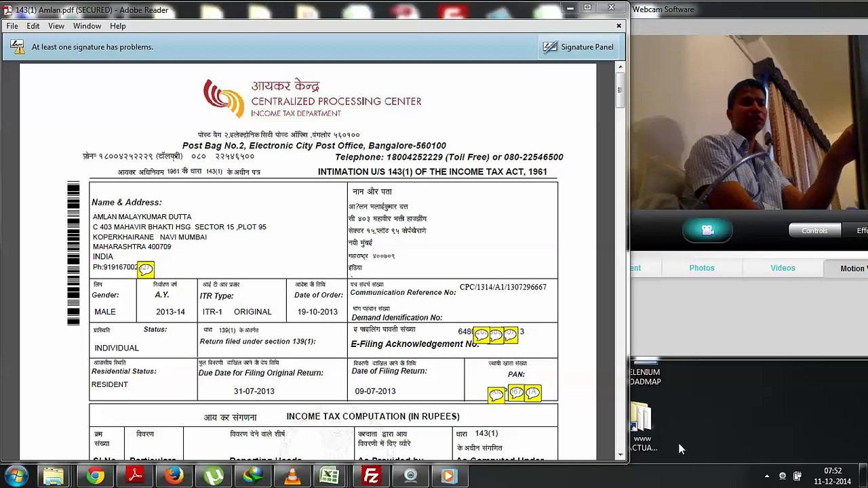
Task: Open the Window menu
Action: pos(87,26)
